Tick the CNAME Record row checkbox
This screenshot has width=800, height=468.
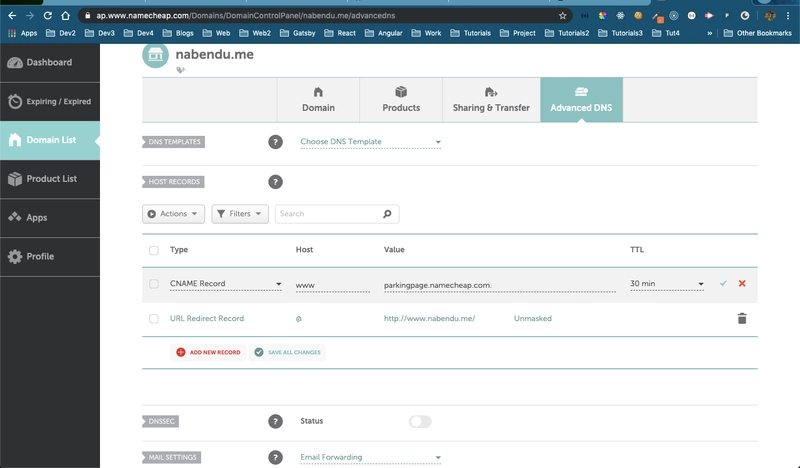pos(154,284)
